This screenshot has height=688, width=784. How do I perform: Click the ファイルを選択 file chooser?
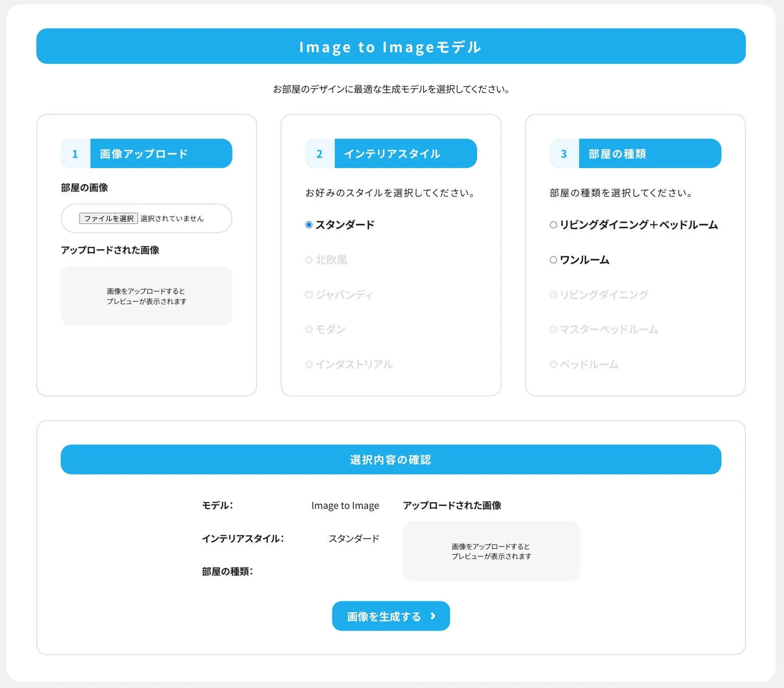108,218
